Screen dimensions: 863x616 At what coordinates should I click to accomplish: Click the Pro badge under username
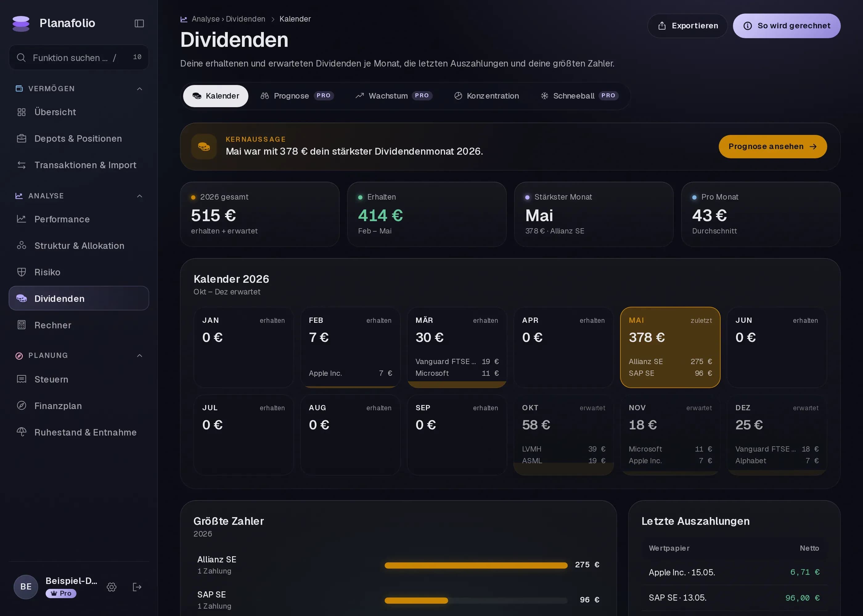61,594
